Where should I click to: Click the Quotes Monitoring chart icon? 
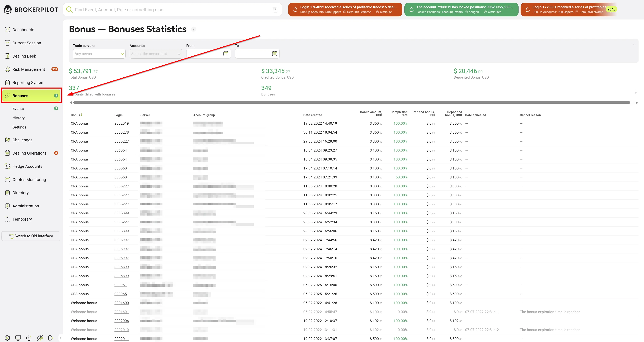(7, 179)
